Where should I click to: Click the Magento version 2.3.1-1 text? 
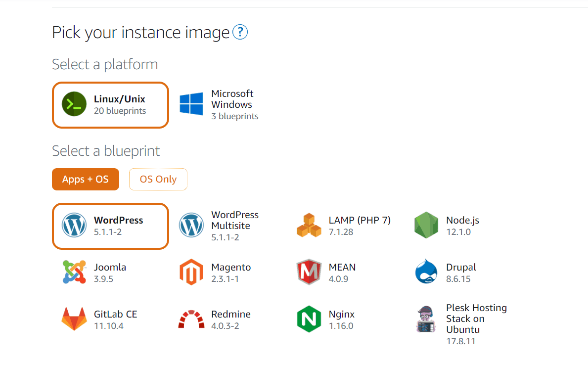225,279
